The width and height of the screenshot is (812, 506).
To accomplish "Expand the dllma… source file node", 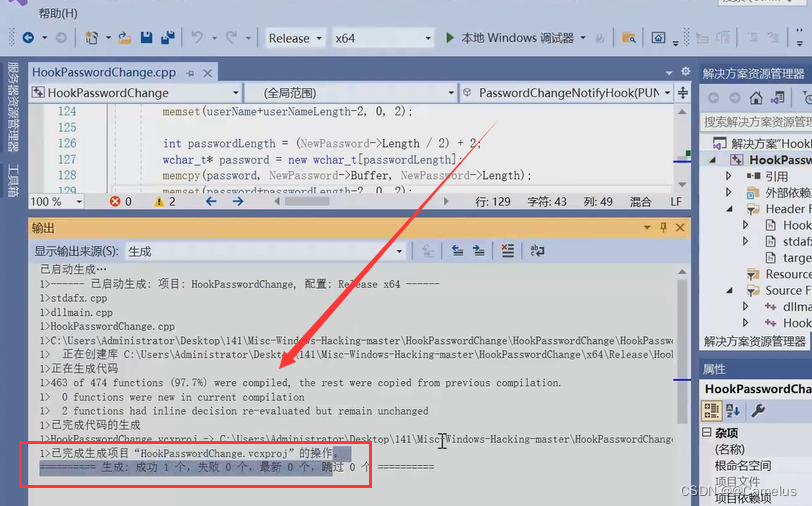I will (x=745, y=307).
